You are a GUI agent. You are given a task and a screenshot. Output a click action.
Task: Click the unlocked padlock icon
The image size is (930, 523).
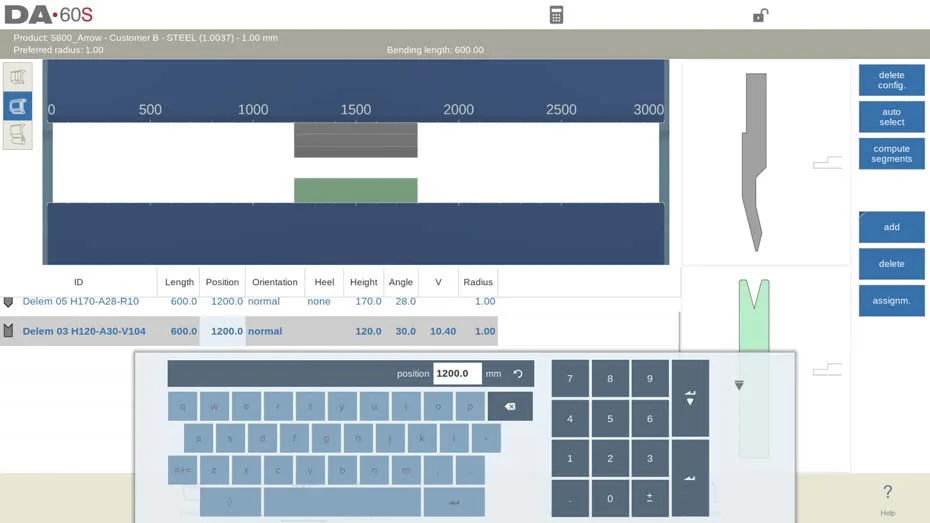pos(760,15)
